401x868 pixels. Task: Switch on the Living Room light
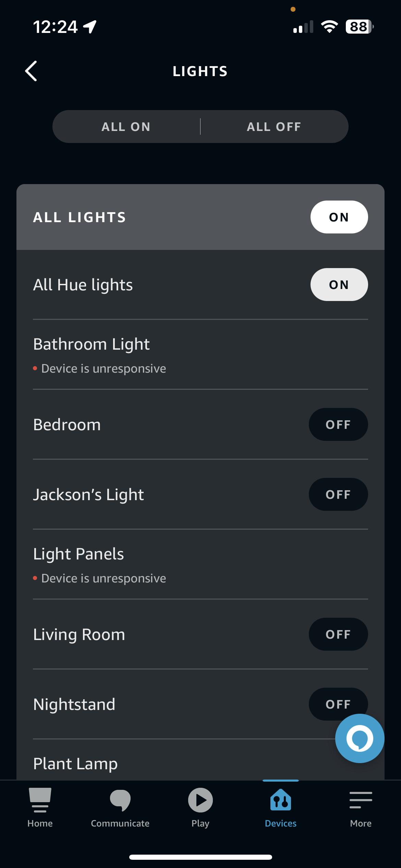click(338, 634)
